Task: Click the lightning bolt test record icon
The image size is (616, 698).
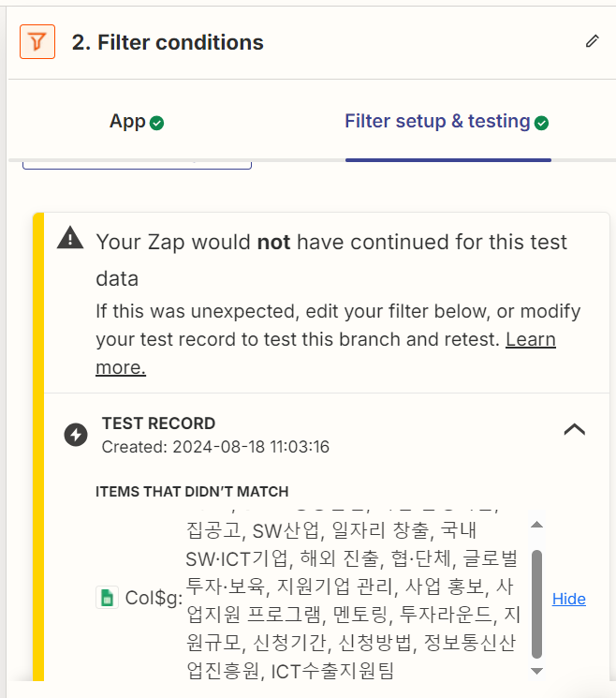Action: (76, 435)
